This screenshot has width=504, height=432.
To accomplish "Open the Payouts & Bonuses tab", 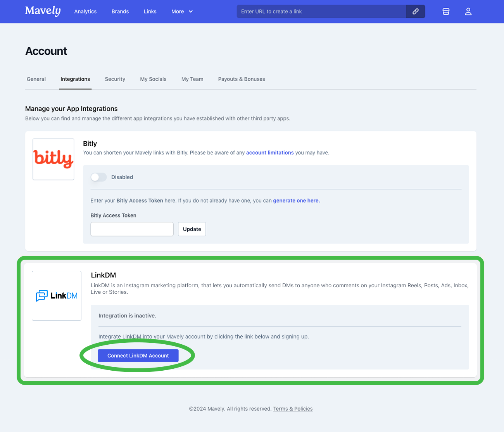I will point(242,79).
